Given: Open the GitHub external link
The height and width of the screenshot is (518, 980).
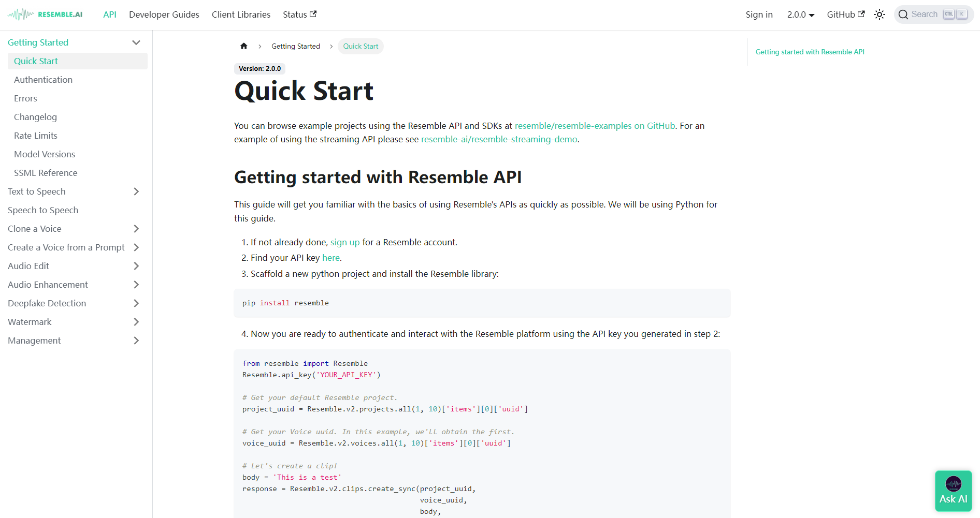Looking at the screenshot, I should [x=845, y=14].
